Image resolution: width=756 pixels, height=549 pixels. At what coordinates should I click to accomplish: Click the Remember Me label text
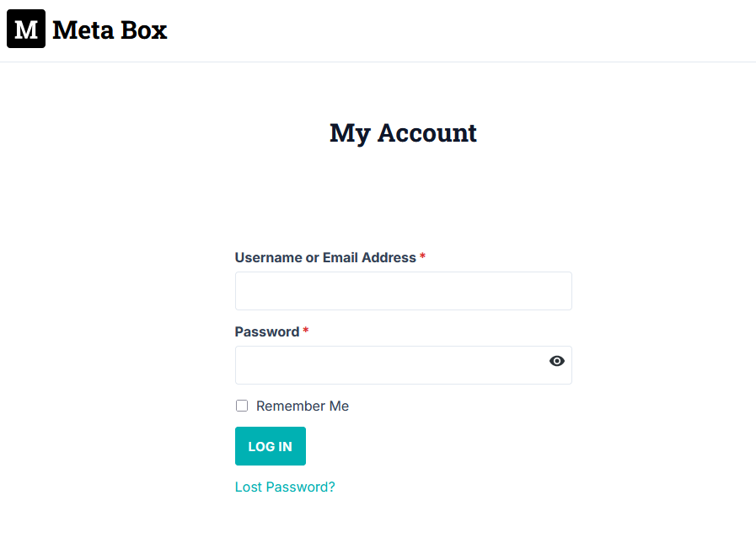302,406
